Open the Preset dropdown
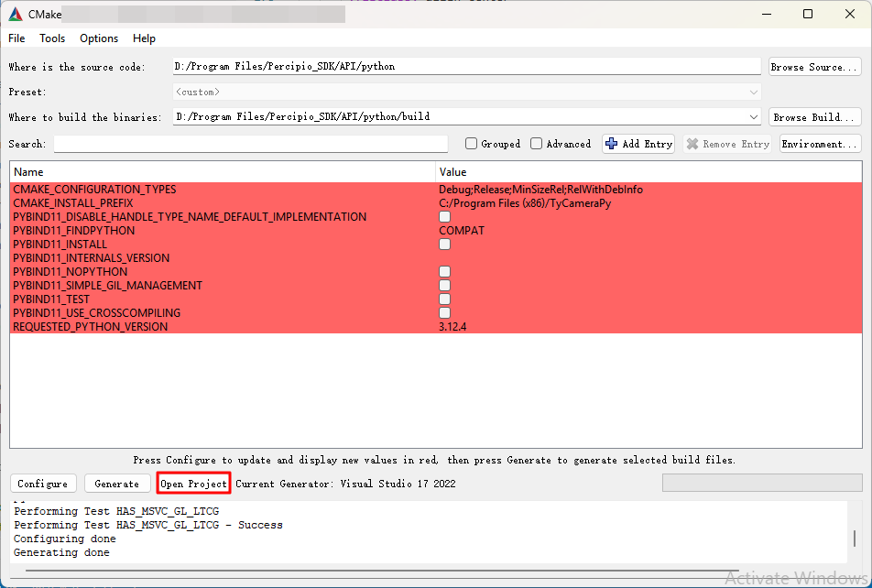Screen dimensions: 872x588 (x=754, y=92)
